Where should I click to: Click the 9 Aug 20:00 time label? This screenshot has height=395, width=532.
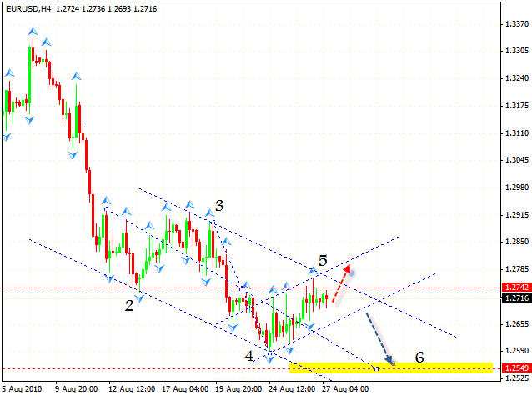[x=77, y=388]
